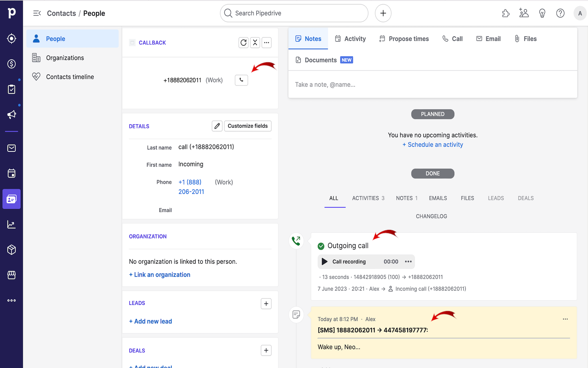The height and width of the screenshot is (368, 588).
Task: Click the Take a note field
Action: [x=392, y=84]
